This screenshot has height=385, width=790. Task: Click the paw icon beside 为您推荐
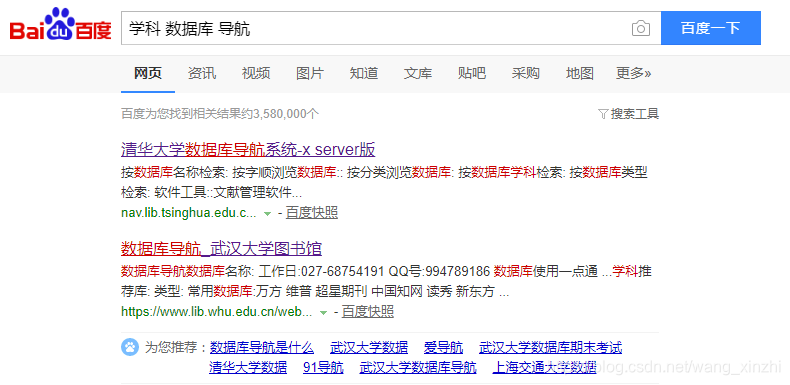point(130,348)
